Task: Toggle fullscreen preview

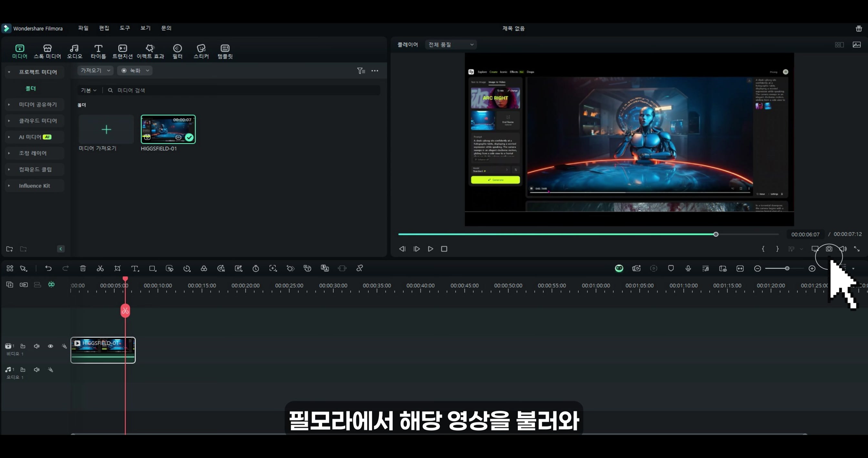Action: [857, 249]
